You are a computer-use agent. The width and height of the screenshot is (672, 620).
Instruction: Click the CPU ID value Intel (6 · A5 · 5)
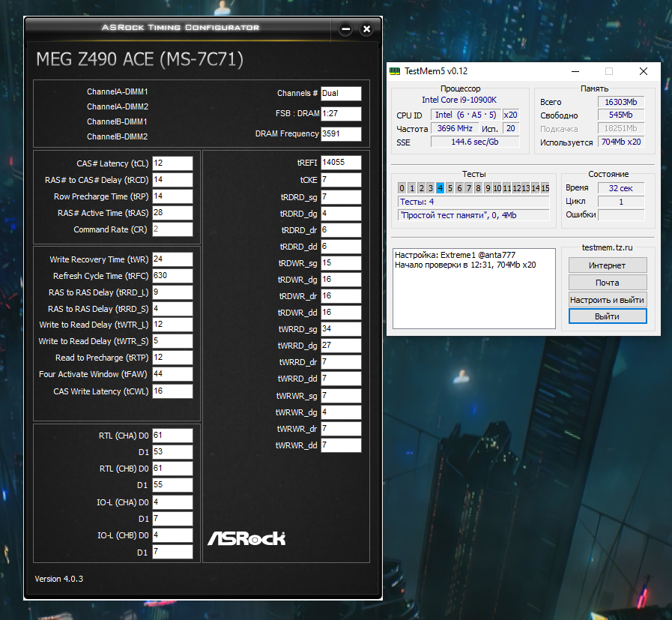[x=466, y=115]
